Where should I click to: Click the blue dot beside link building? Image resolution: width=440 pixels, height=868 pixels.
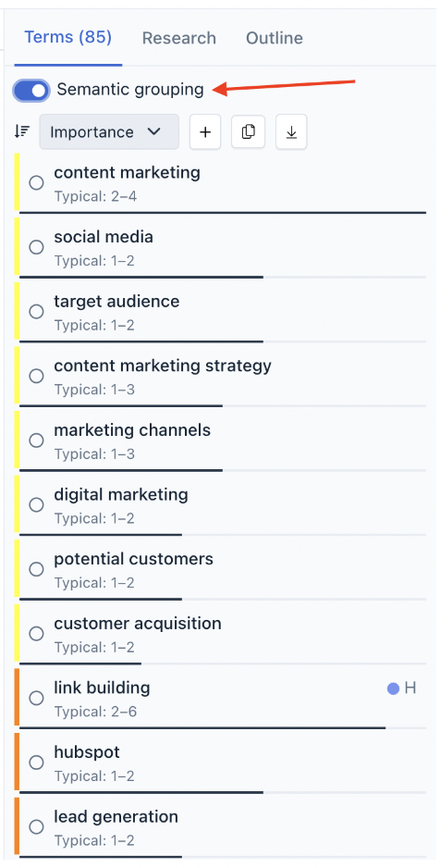(393, 688)
